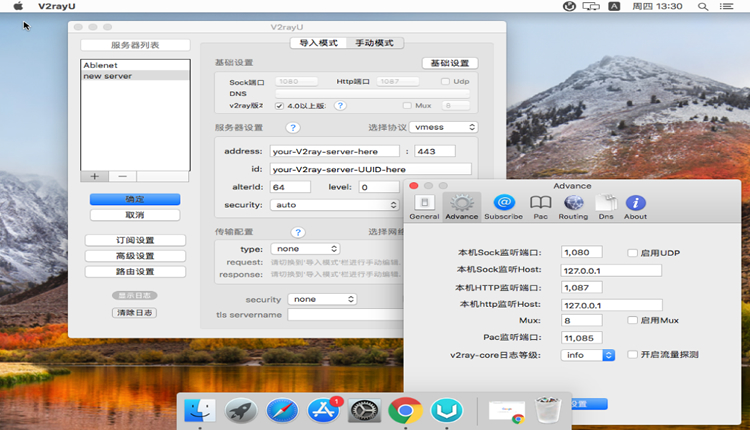750x430 pixels.
Task: Open Launchpad rocket in the dock
Action: [241, 410]
